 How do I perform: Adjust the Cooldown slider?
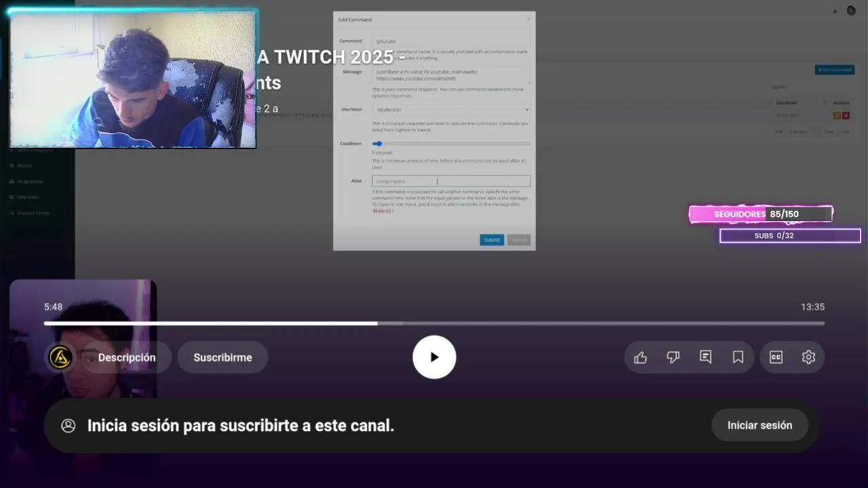click(x=451, y=144)
